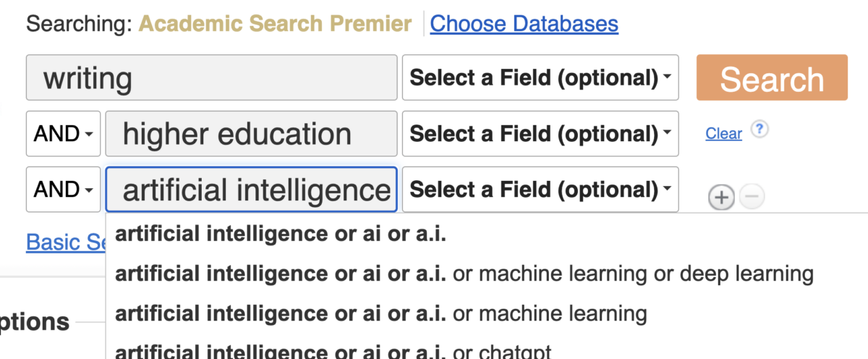Focus the "higher education" search field
The width and height of the screenshot is (868, 359).
(x=251, y=133)
